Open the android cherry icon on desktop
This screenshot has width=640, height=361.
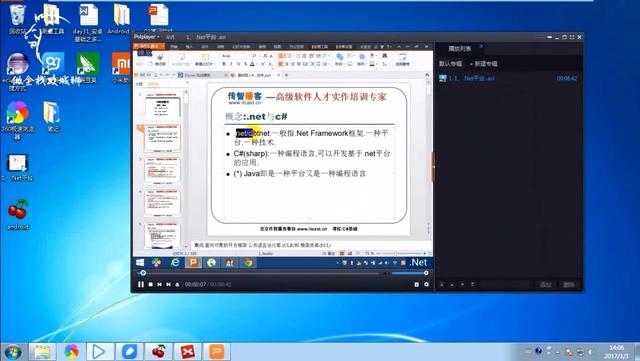point(18,214)
